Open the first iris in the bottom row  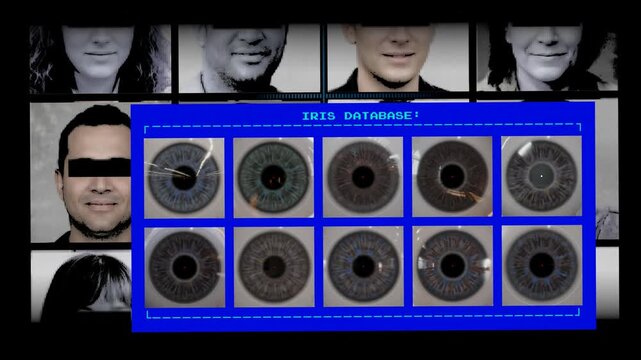pyautogui.click(x=184, y=268)
